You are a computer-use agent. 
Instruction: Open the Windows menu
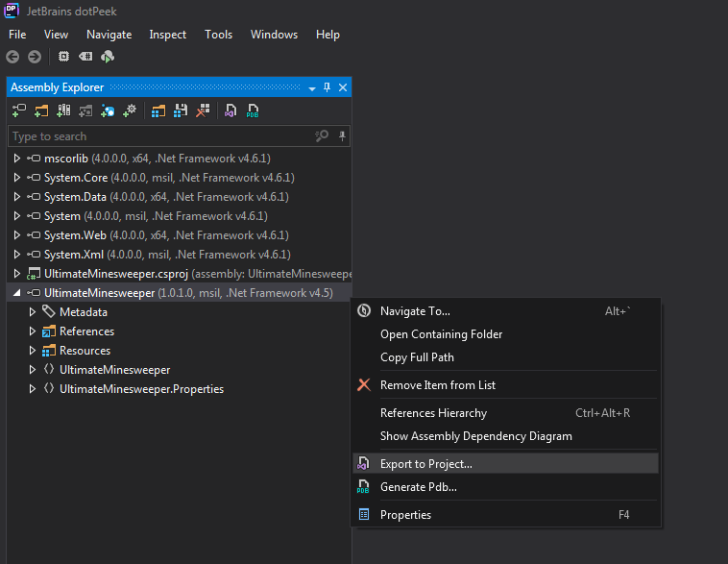(x=274, y=35)
